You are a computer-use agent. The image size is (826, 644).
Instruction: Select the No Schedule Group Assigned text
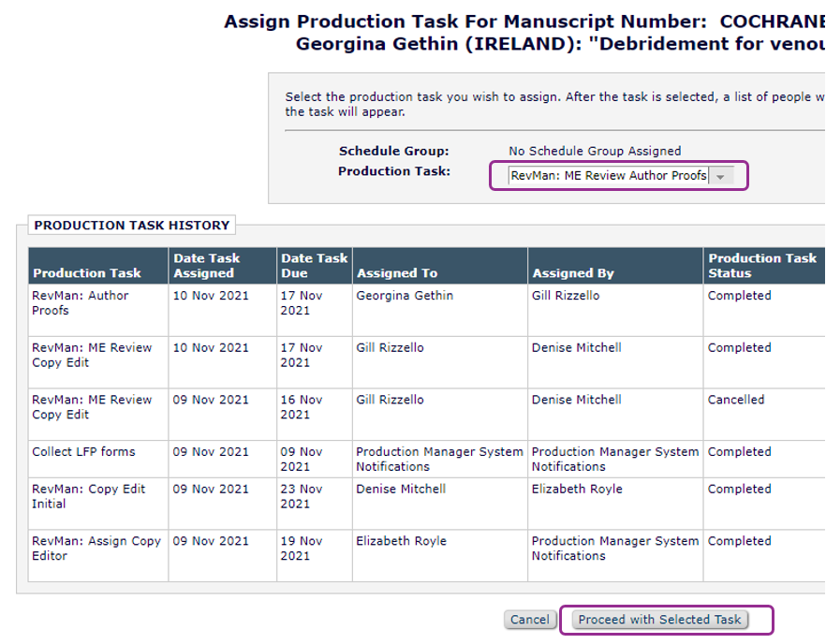(595, 152)
